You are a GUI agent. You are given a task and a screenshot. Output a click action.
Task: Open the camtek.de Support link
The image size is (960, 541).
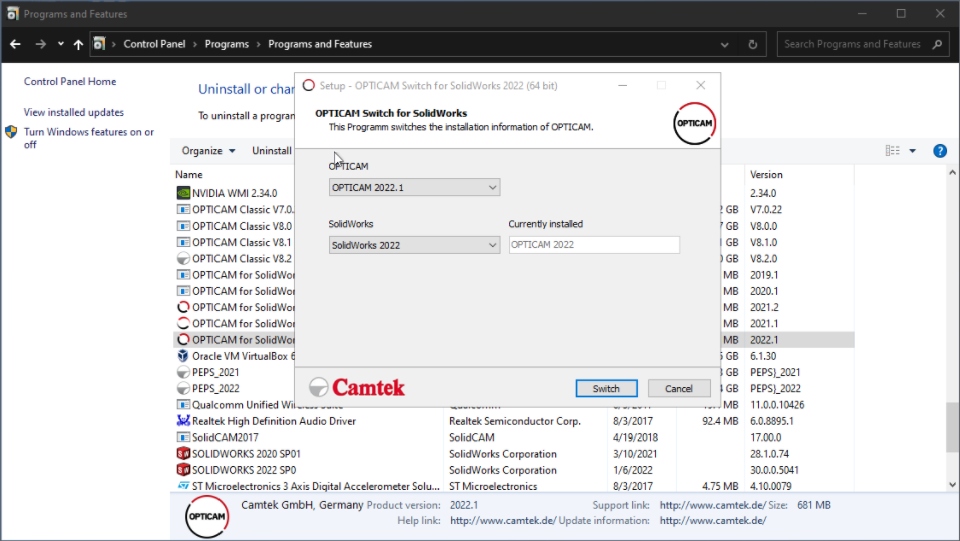pyautogui.click(x=713, y=506)
